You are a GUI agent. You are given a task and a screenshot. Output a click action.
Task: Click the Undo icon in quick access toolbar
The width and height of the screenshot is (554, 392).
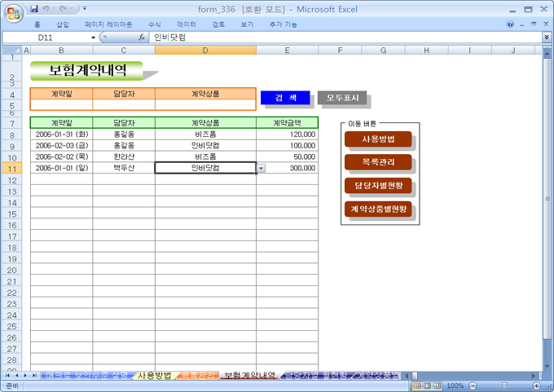point(47,8)
